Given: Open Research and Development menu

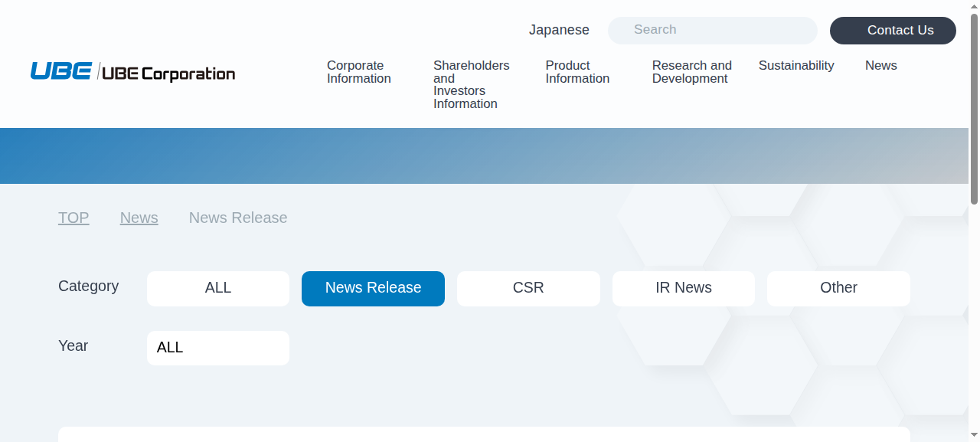Looking at the screenshot, I should pos(692,72).
